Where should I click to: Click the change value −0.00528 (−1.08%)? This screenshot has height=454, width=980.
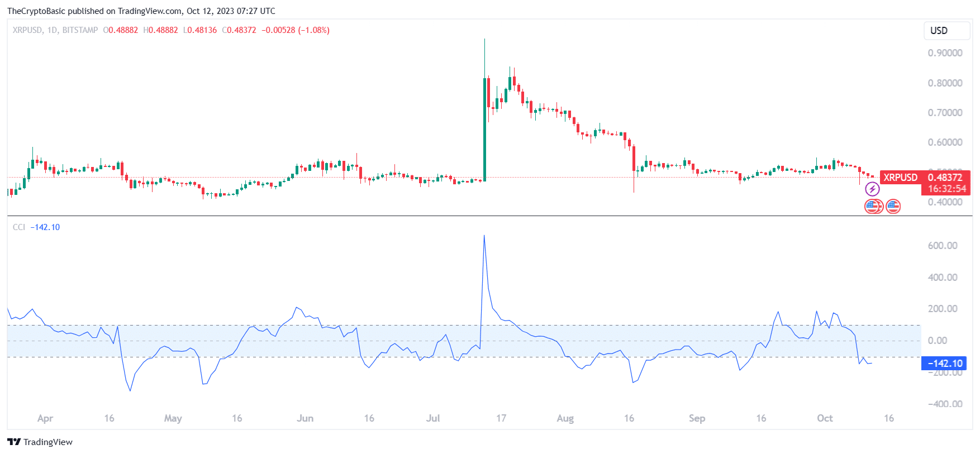coord(296,30)
